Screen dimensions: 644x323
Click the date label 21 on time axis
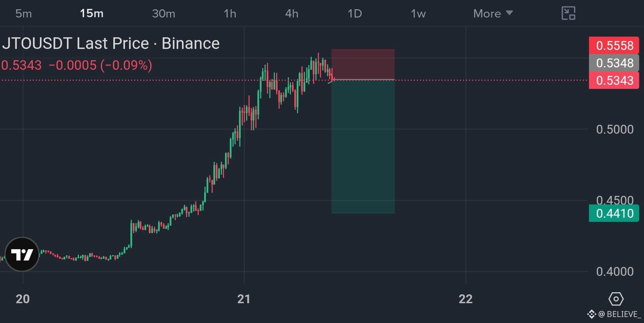tap(244, 299)
